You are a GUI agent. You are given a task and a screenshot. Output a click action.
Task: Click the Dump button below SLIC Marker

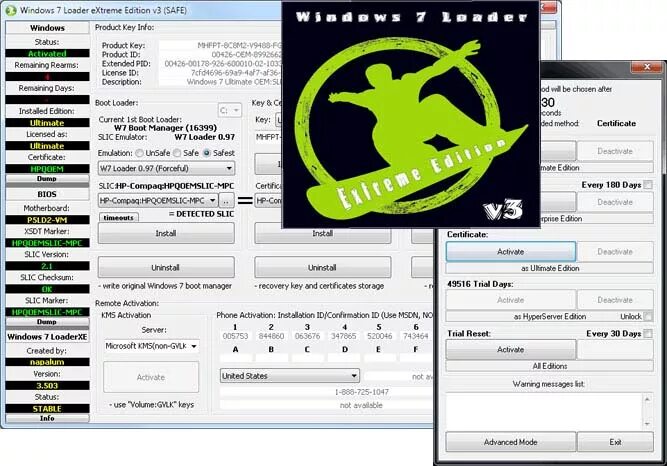pyautogui.click(x=47, y=322)
